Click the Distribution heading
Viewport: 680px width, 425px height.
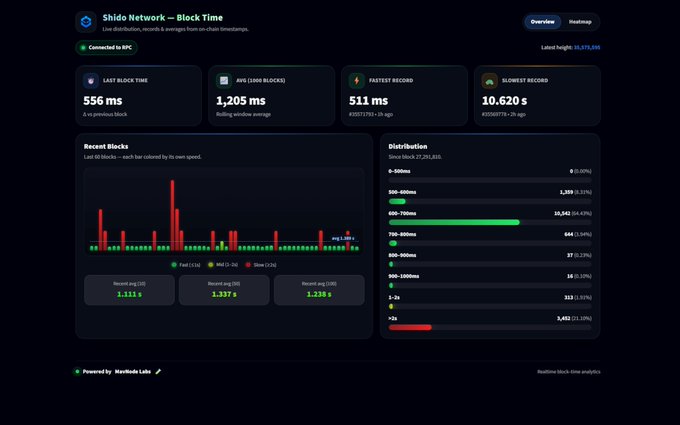[x=408, y=147]
